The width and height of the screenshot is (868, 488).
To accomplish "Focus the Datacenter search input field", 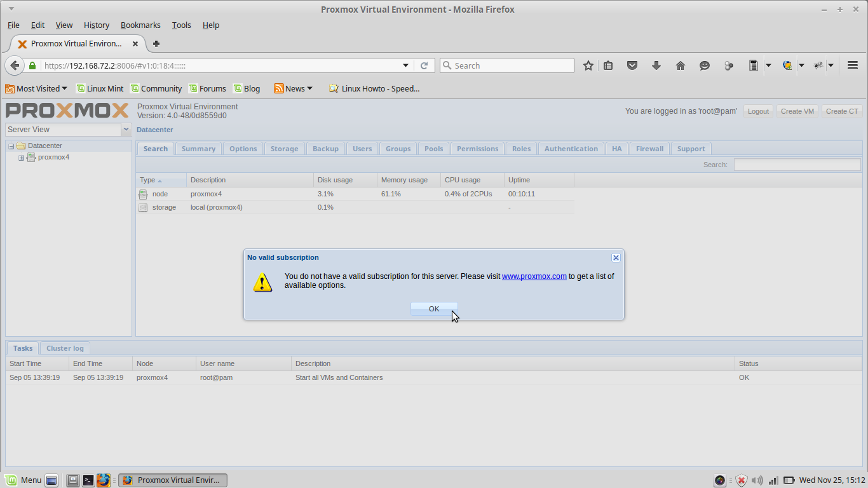I will [x=798, y=165].
